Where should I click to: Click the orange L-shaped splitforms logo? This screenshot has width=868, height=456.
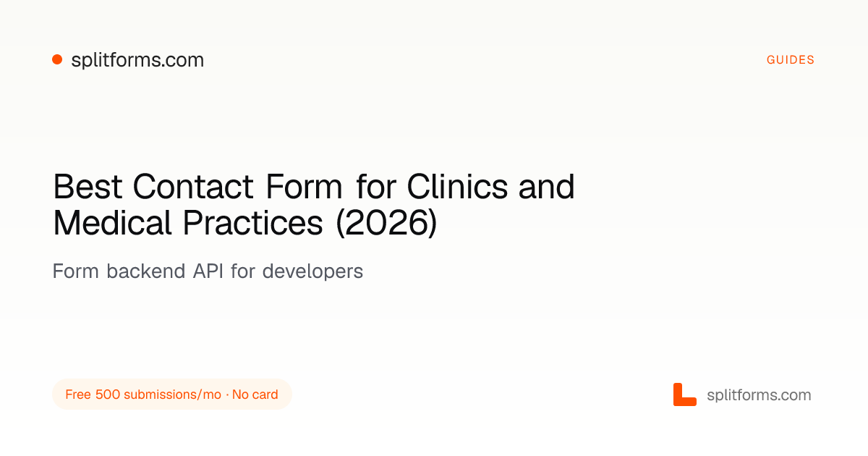coord(684,394)
